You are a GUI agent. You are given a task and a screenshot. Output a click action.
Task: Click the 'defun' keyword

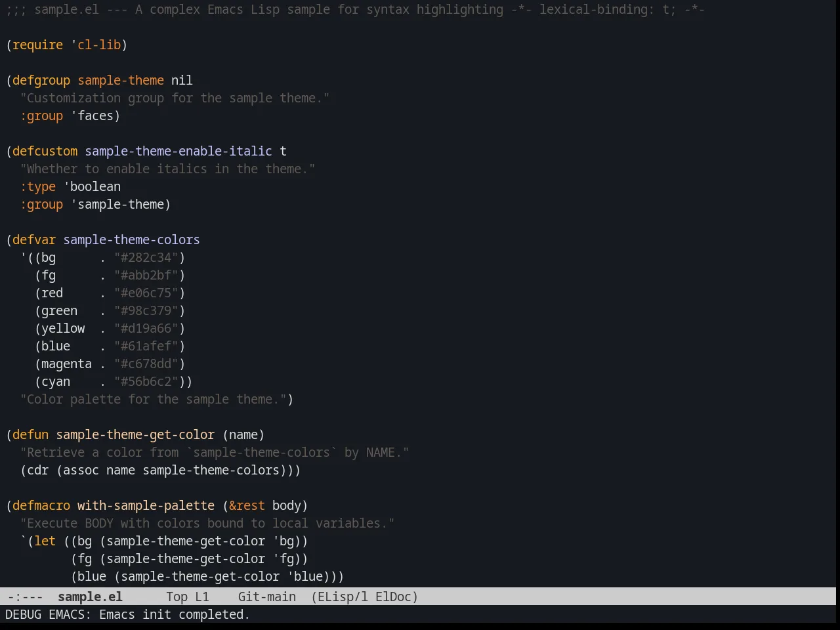pyautogui.click(x=31, y=434)
